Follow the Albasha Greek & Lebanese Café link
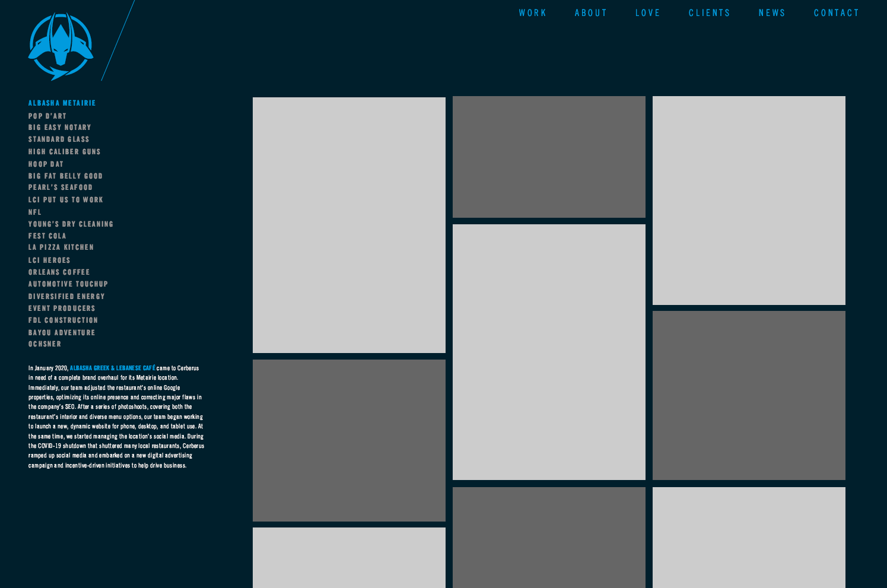 [113, 368]
